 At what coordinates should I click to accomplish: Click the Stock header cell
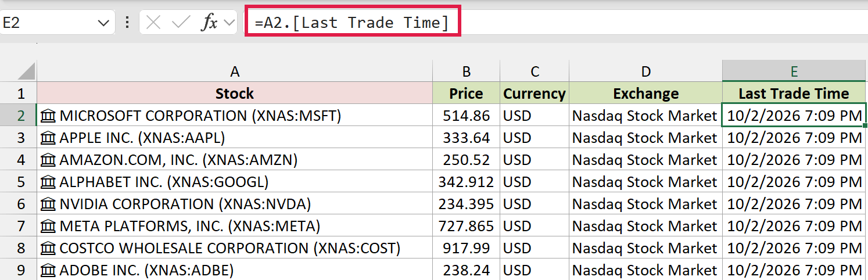tap(235, 94)
